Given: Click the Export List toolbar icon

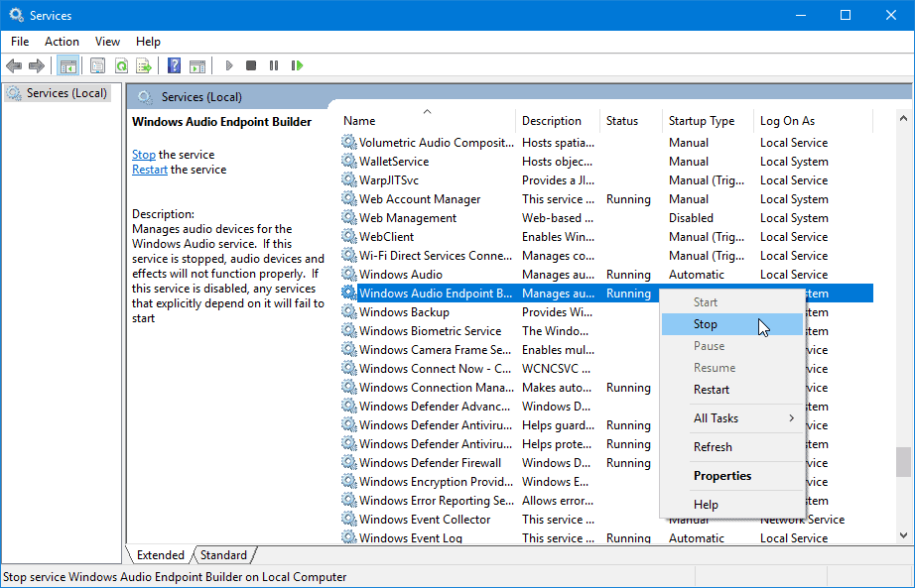Looking at the screenshot, I should (x=144, y=65).
